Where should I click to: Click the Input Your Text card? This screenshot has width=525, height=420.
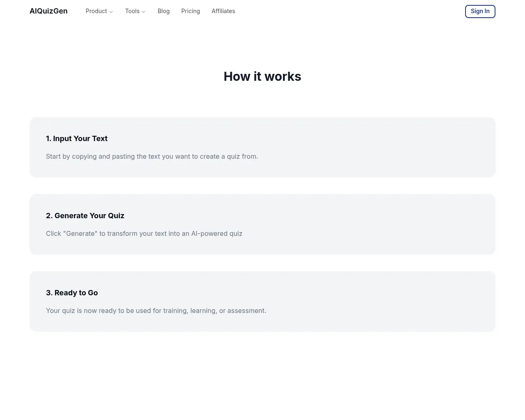pos(262,147)
